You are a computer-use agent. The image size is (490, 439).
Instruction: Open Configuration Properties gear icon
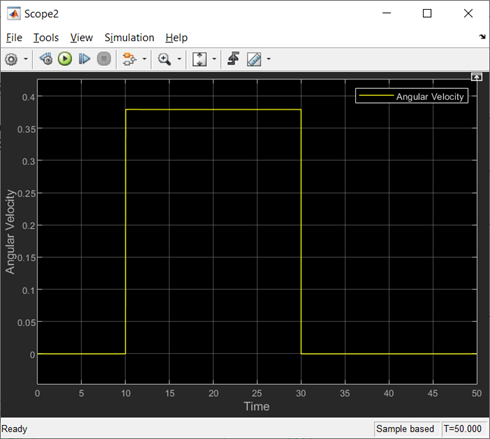point(11,59)
